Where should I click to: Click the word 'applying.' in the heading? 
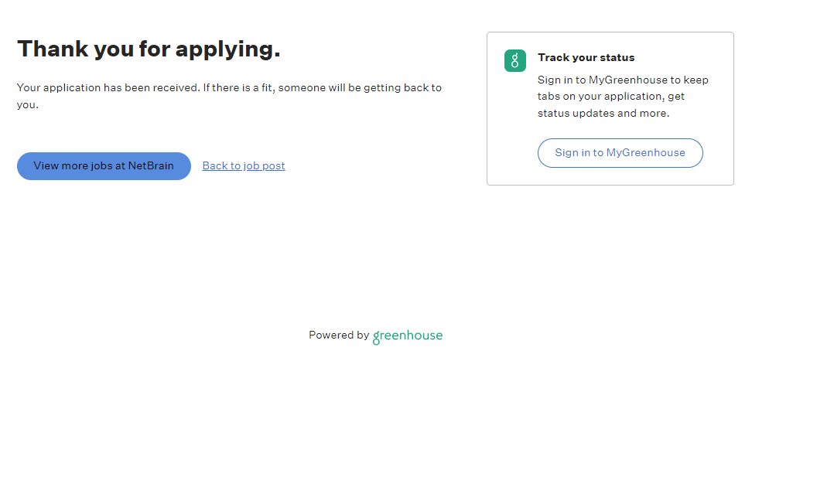[x=227, y=49]
